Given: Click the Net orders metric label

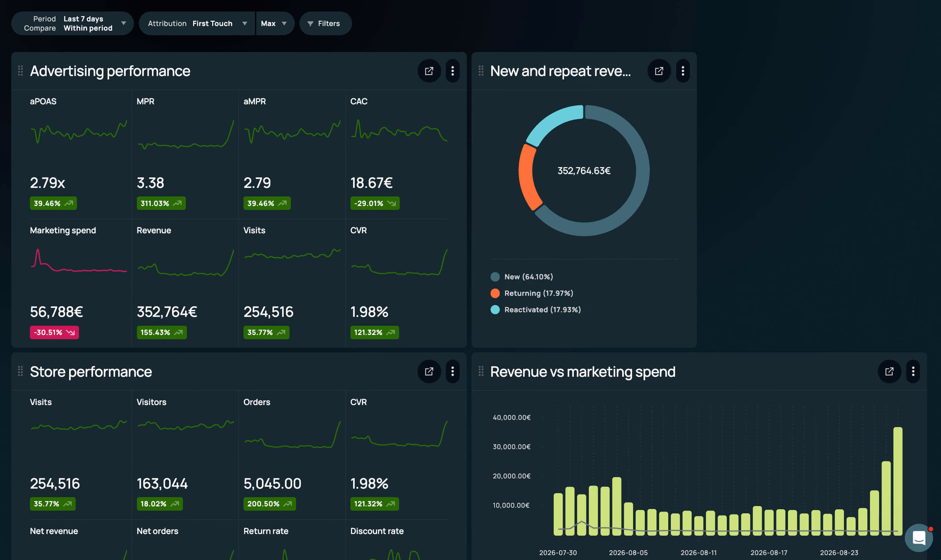Looking at the screenshot, I should coord(157,531).
